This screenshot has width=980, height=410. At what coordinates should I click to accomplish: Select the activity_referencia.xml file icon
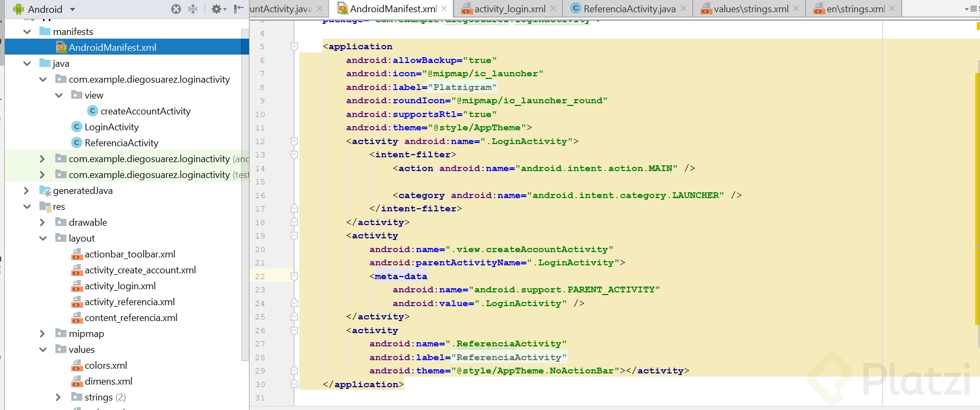coord(77,302)
